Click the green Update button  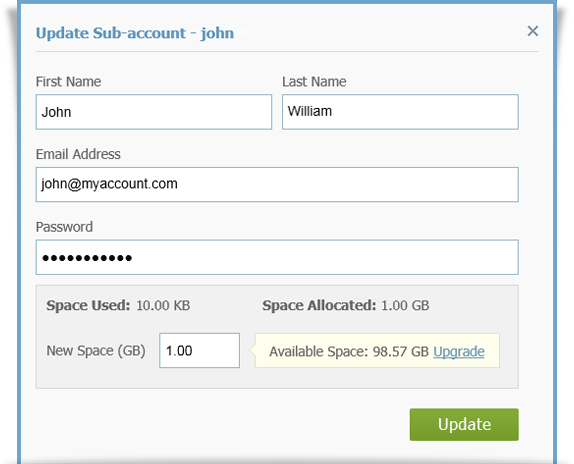pyautogui.click(x=464, y=424)
